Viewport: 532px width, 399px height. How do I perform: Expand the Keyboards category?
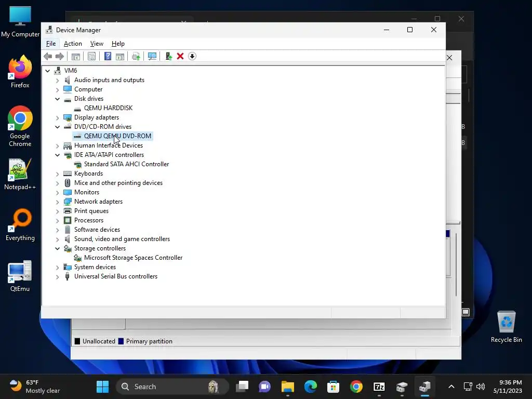tap(57, 174)
